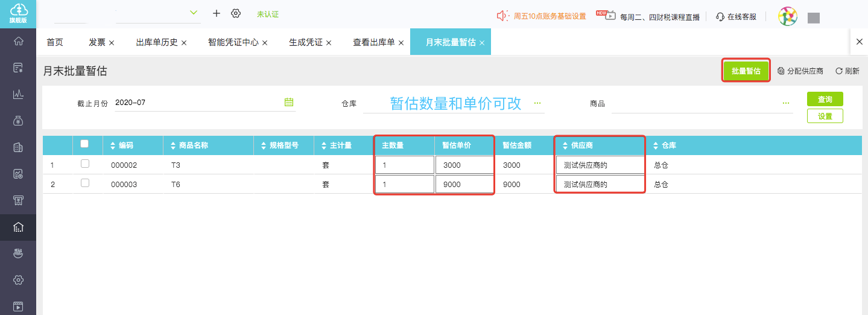The width and height of the screenshot is (868, 315).
Task: Click the user avatar icon
Action: point(787,16)
